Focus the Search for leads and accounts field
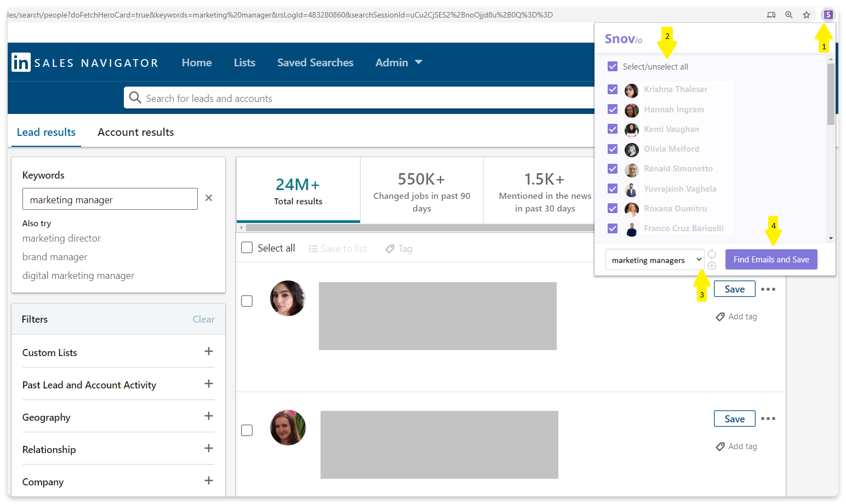Viewport: 846px width, 504px height. [x=359, y=98]
